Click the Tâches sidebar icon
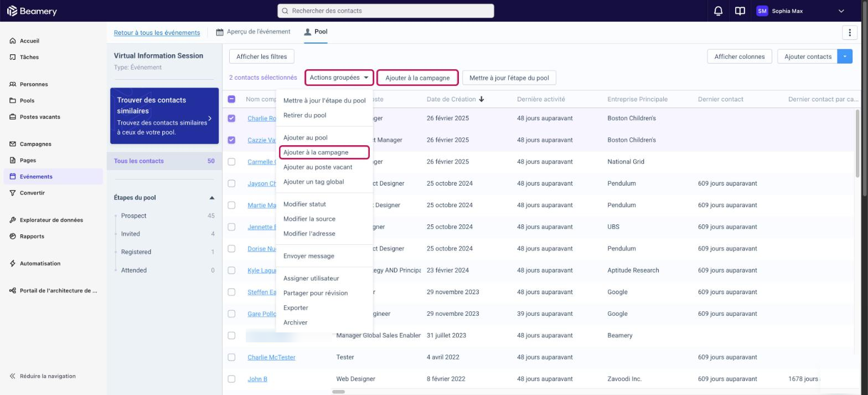This screenshot has height=395, width=868. point(13,57)
